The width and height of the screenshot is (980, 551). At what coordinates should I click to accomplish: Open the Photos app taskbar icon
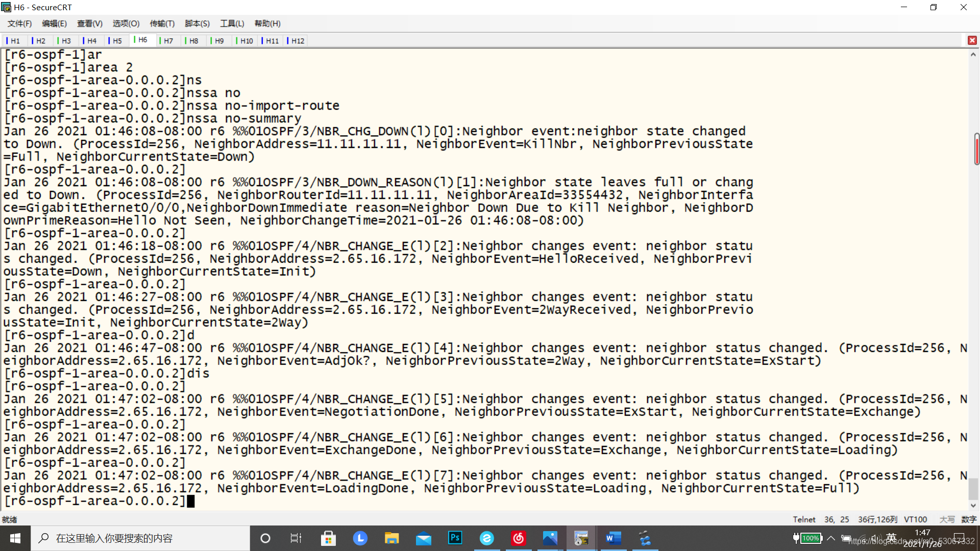(550, 538)
